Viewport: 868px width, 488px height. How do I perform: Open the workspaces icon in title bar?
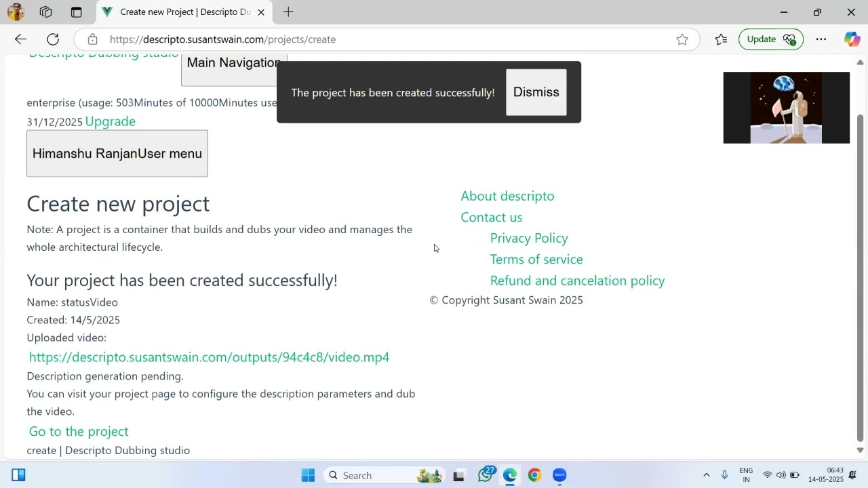(46, 12)
